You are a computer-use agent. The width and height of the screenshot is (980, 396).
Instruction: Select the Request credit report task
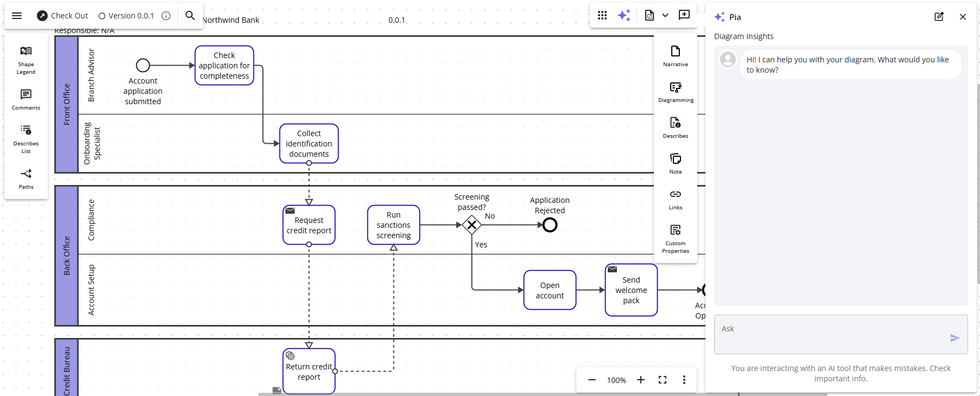(309, 225)
